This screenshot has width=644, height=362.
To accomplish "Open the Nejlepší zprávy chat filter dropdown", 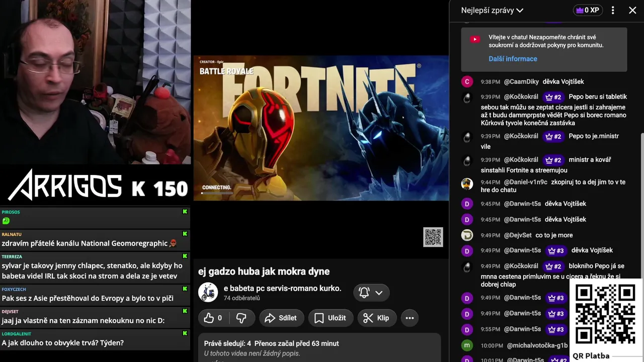I will [492, 10].
